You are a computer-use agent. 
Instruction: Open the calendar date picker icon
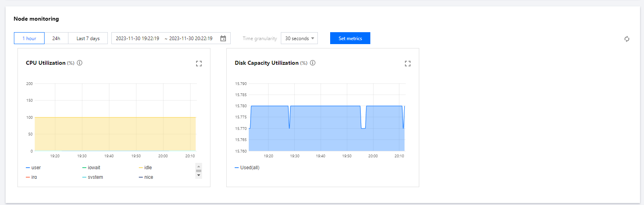pos(223,39)
